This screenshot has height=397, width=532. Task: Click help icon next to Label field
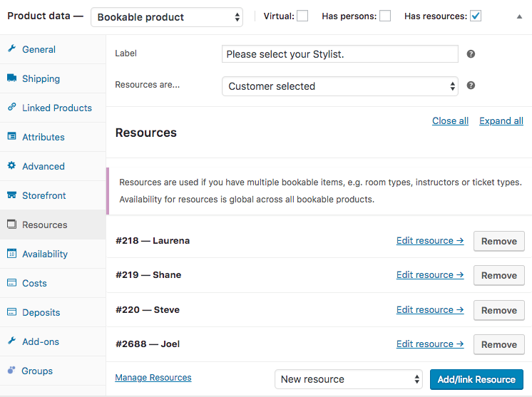coord(471,54)
